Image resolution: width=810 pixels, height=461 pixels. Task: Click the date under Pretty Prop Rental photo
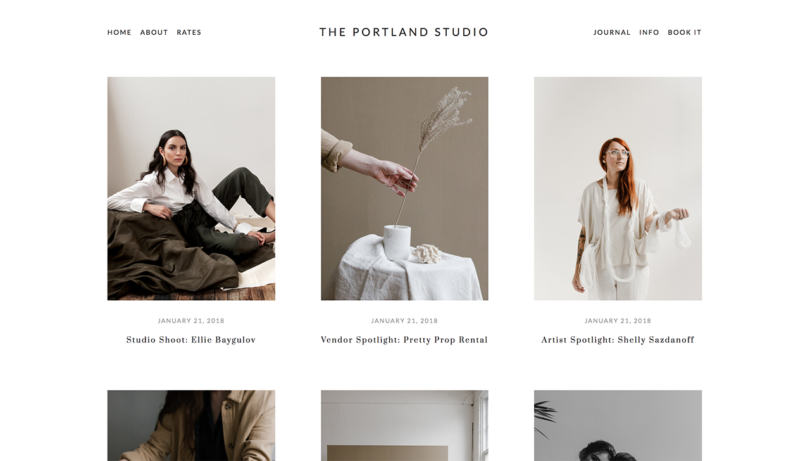404,320
